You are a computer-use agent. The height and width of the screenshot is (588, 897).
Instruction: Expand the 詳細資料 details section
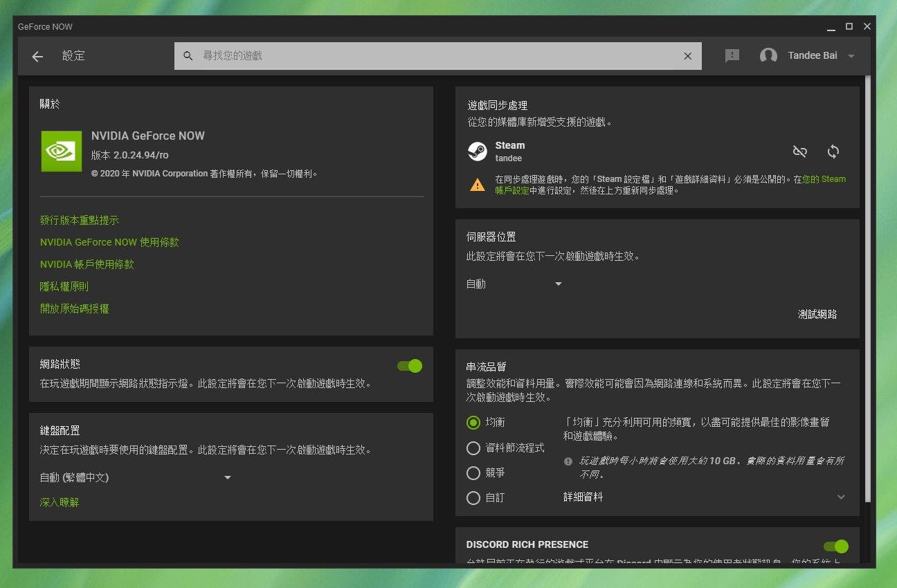[x=841, y=497]
